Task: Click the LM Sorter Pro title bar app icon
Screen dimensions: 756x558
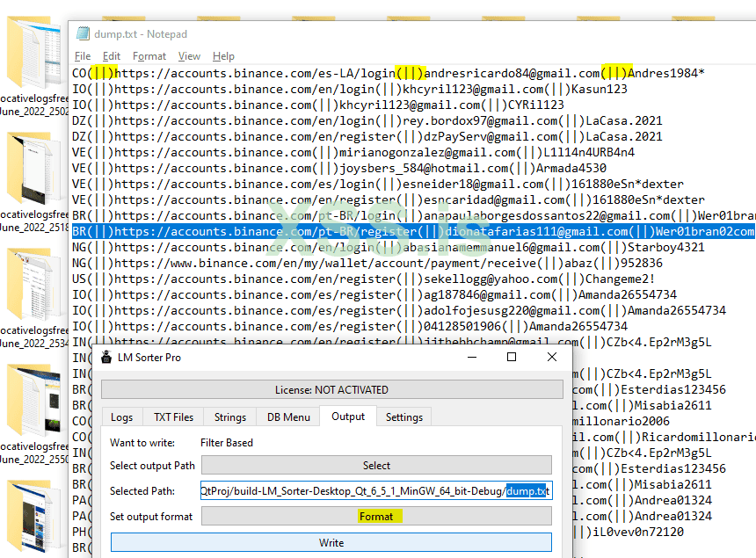Action: point(106,357)
